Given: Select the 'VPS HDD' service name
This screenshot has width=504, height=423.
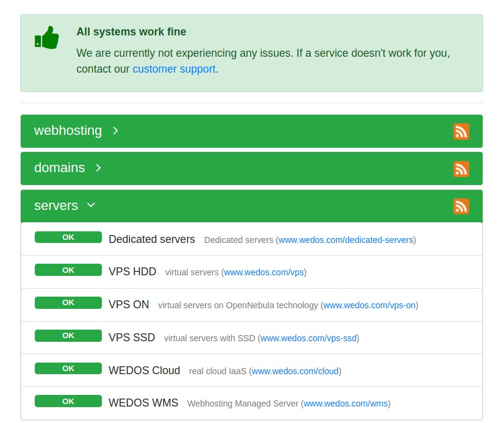Looking at the screenshot, I should [x=132, y=272].
